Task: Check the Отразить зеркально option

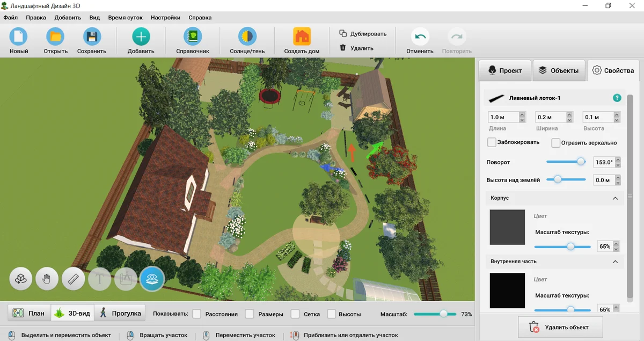Action: (556, 143)
